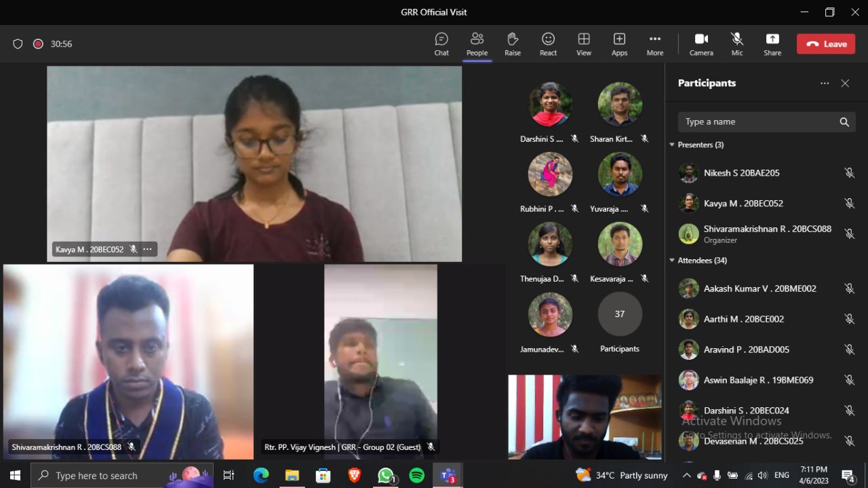
Task: Change layout using the View icon
Action: coord(584,44)
